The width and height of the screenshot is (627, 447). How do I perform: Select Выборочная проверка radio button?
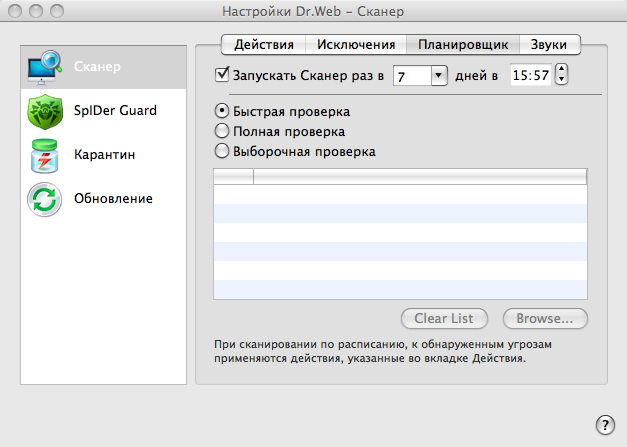[x=222, y=151]
